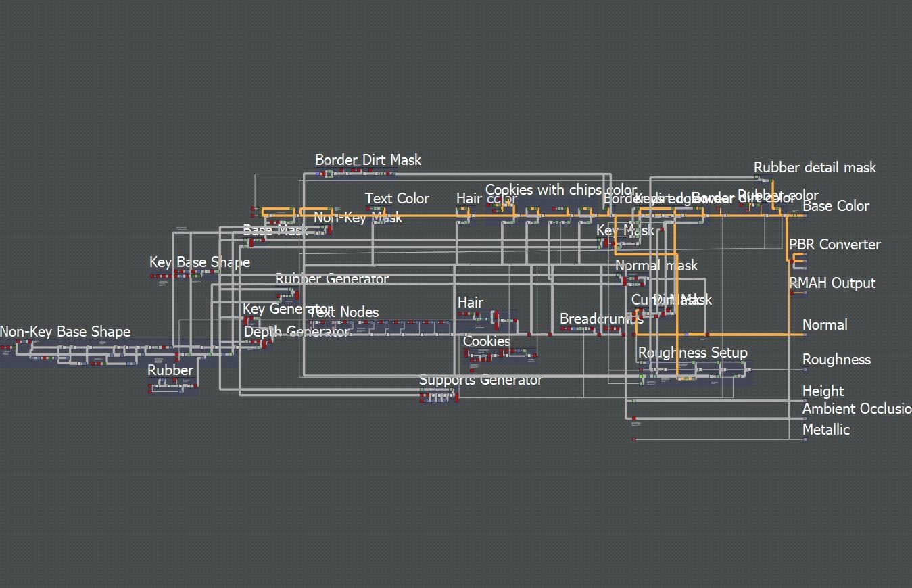The width and height of the screenshot is (912, 588).
Task: Select the Base Mask frame label
Action: pos(275,230)
